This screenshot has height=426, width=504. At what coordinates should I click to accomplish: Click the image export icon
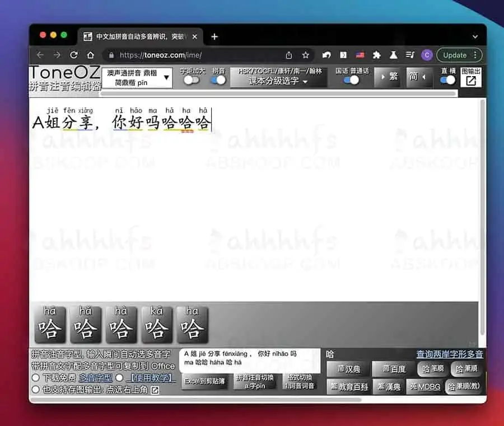click(x=471, y=80)
